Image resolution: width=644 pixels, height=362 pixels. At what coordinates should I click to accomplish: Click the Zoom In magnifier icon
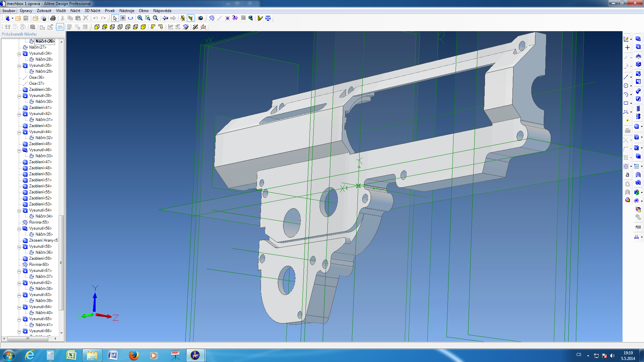pyautogui.click(x=140, y=18)
